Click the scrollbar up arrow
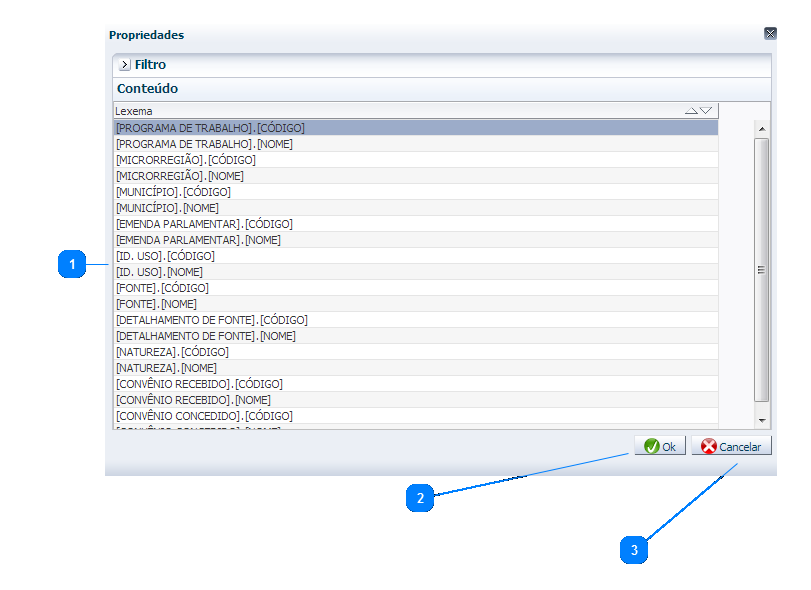This screenshot has width=811, height=590. (761, 129)
